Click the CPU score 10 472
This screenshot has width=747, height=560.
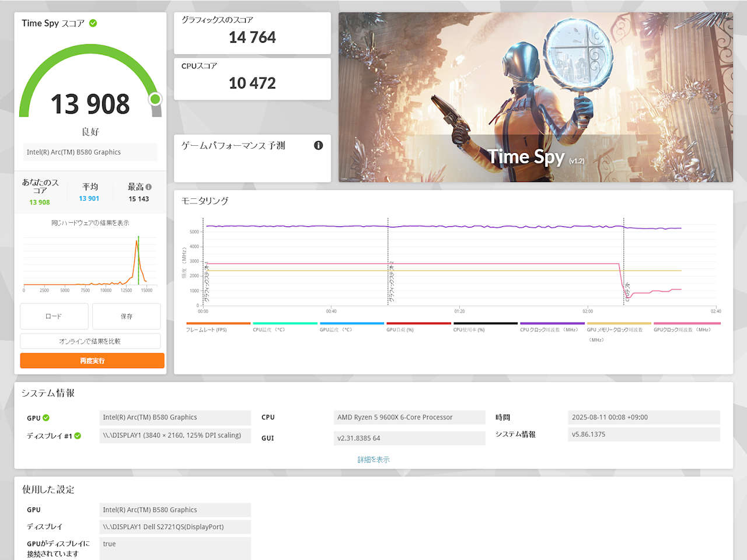click(x=252, y=83)
